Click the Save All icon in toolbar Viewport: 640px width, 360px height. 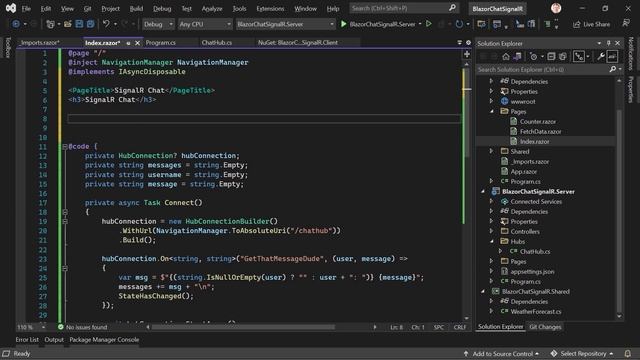tap(91, 24)
